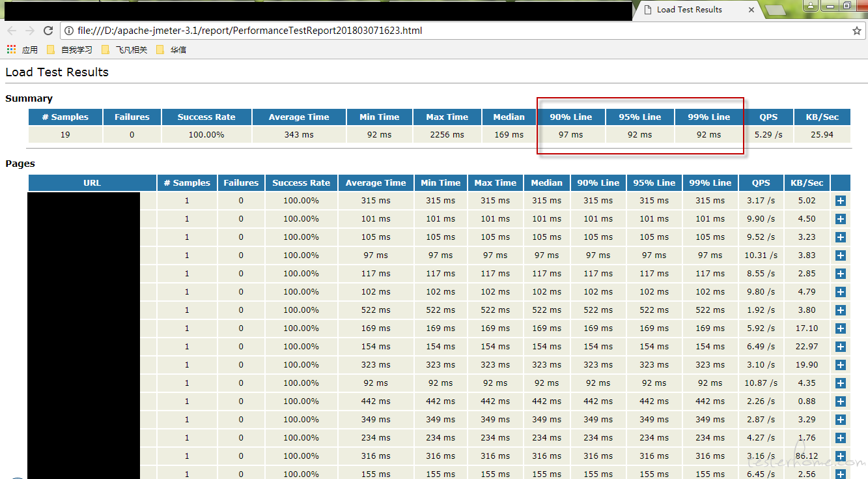
Task: Open the Chrome user profile button
Action: click(x=811, y=5)
